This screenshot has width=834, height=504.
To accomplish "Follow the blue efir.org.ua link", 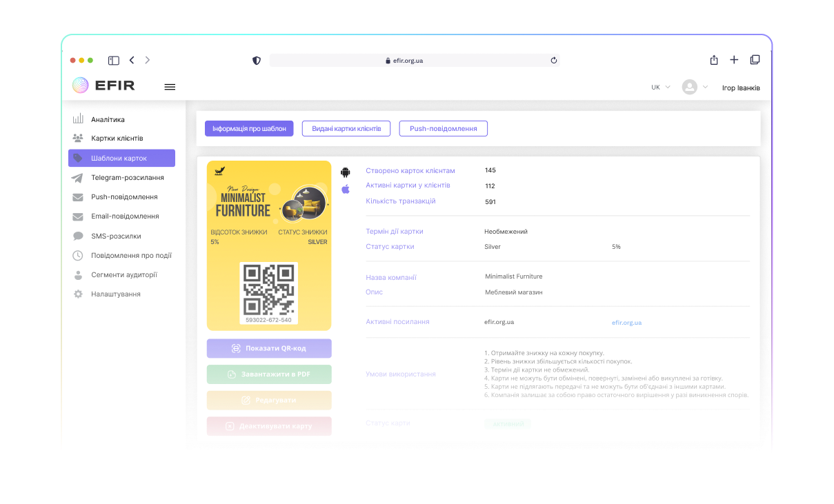I will click(626, 323).
